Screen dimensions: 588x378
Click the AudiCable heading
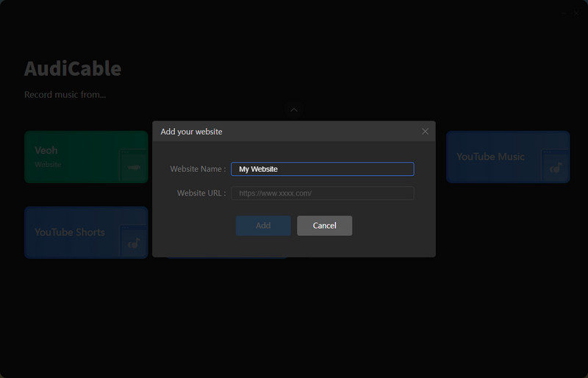coord(73,68)
